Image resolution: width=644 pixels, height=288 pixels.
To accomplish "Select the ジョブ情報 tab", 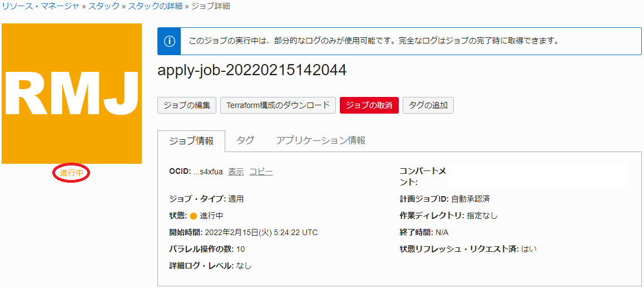I will pos(191,141).
